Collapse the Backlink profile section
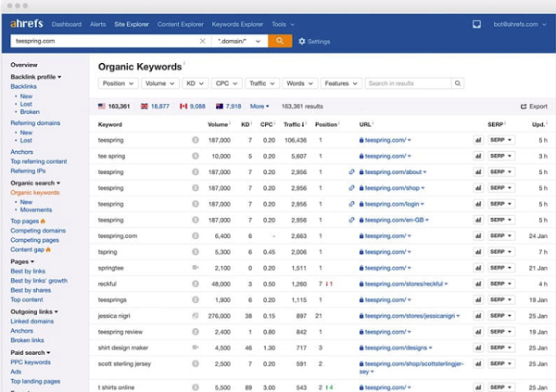 pyautogui.click(x=36, y=77)
